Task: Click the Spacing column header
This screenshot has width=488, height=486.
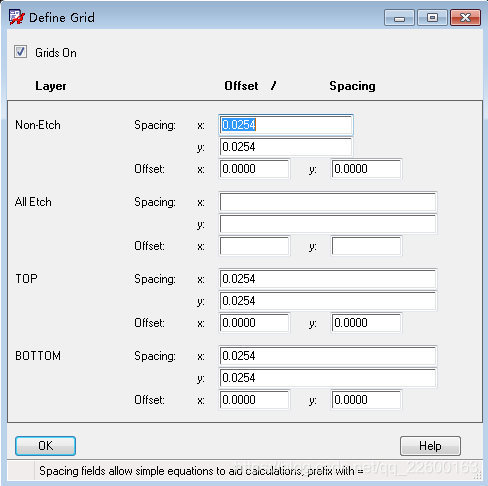Action: [x=352, y=86]
